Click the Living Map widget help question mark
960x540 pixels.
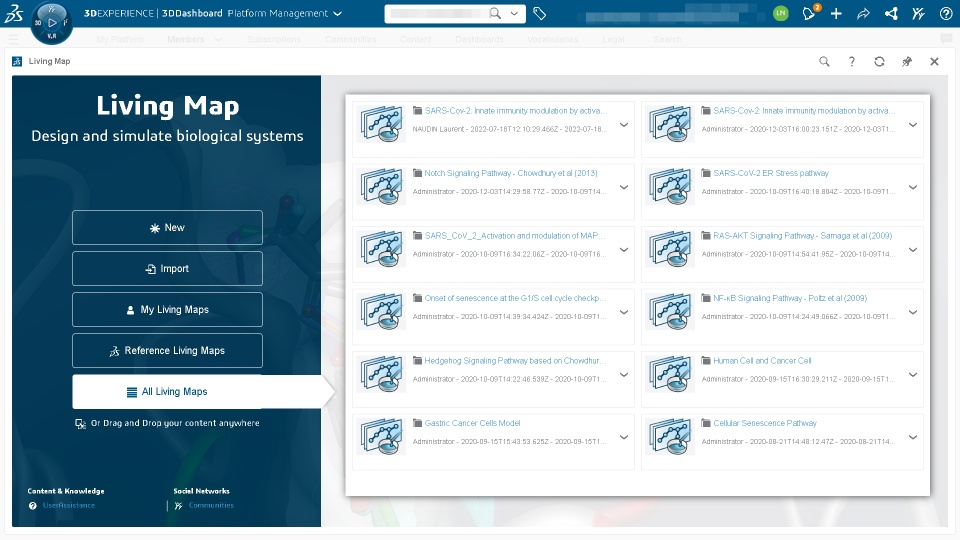click(x=852, y=61)
